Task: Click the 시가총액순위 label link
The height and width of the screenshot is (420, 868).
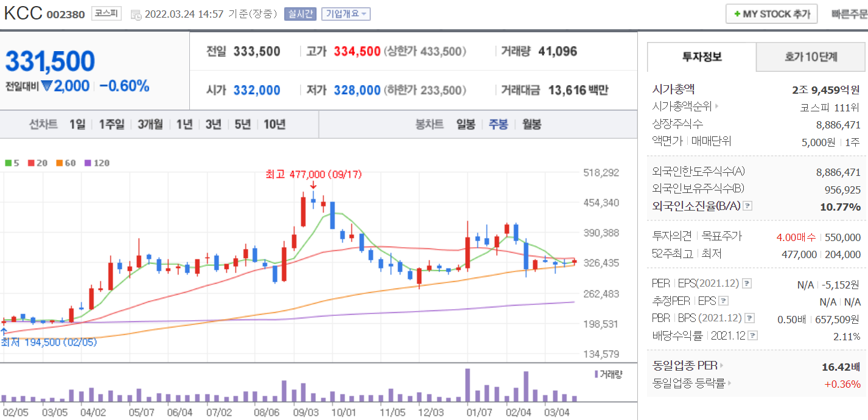Action: coord(682,107)
